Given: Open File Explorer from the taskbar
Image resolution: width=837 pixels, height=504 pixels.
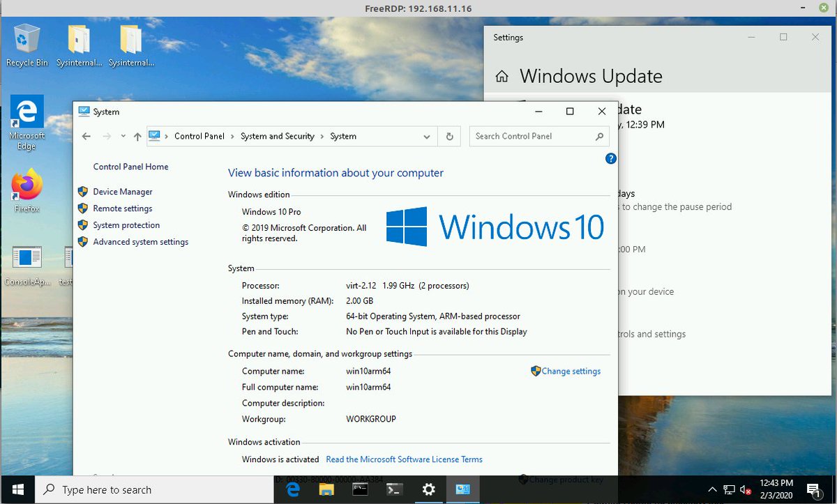Looking at the screenshot, I should coord(326,489).
